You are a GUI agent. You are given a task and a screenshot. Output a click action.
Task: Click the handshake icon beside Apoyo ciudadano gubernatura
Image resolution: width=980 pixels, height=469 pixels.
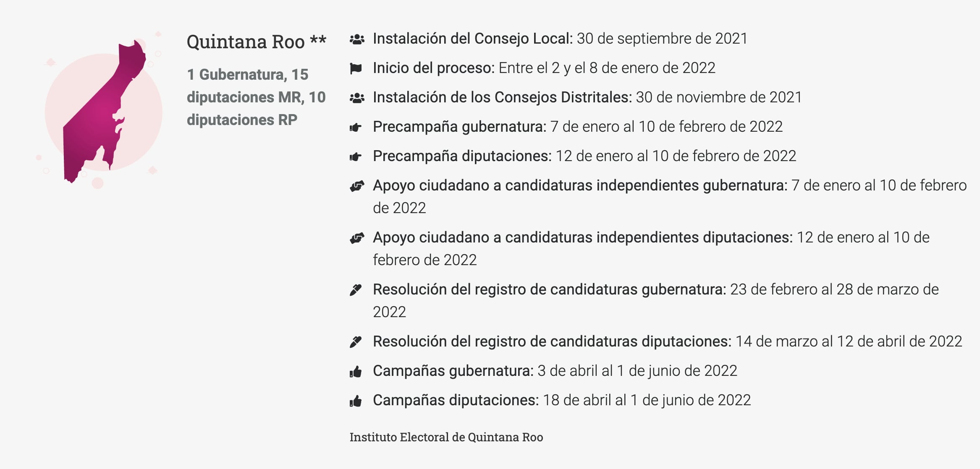click(x=357, y=186)
